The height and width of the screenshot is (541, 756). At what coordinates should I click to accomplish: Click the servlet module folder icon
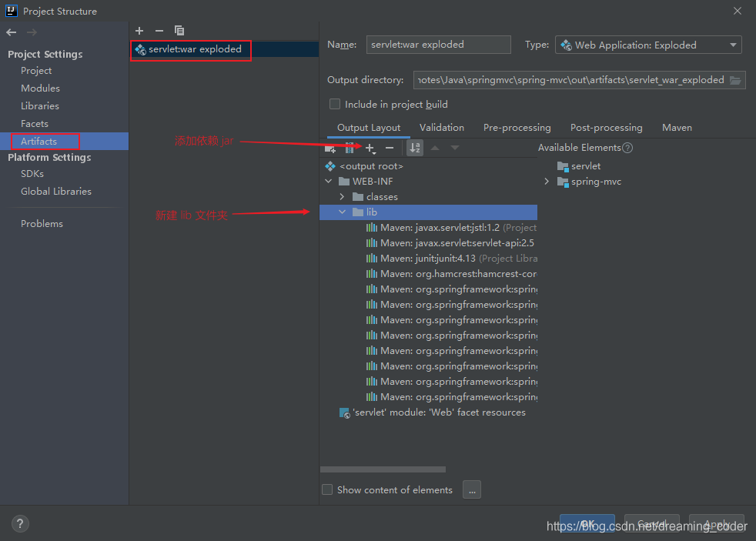563,167
